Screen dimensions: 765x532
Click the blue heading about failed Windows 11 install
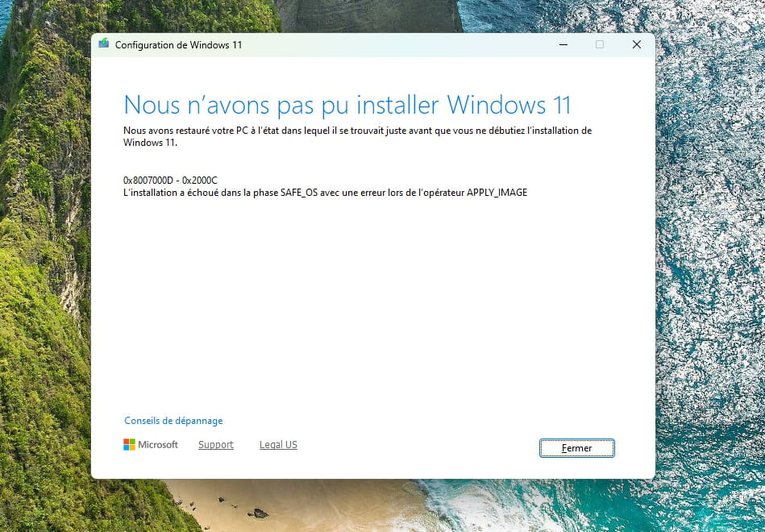click(x=347, y=105)
